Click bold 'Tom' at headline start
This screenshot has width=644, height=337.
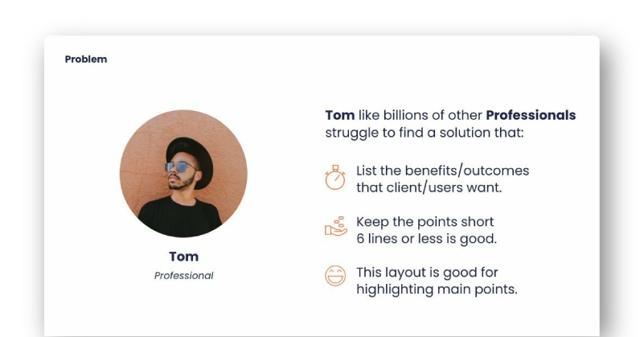340,116
